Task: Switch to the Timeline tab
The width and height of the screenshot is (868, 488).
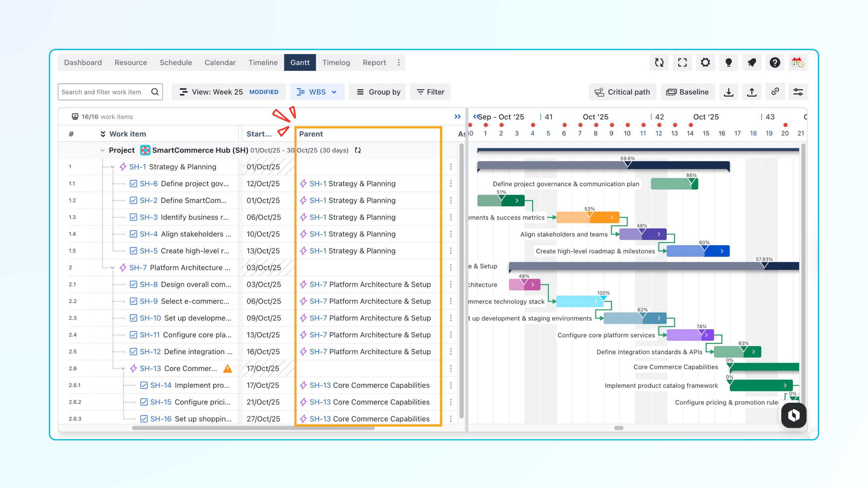Action: point(263,63)
